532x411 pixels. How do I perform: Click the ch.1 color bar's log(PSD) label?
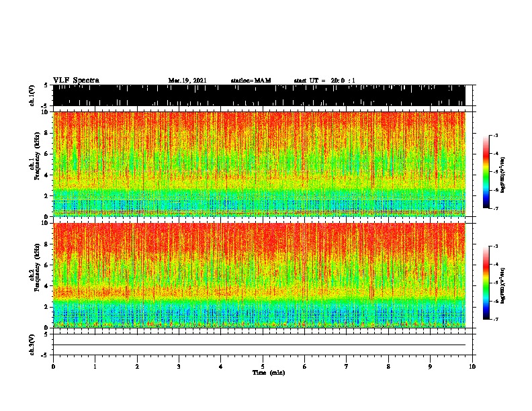[503, 175]
